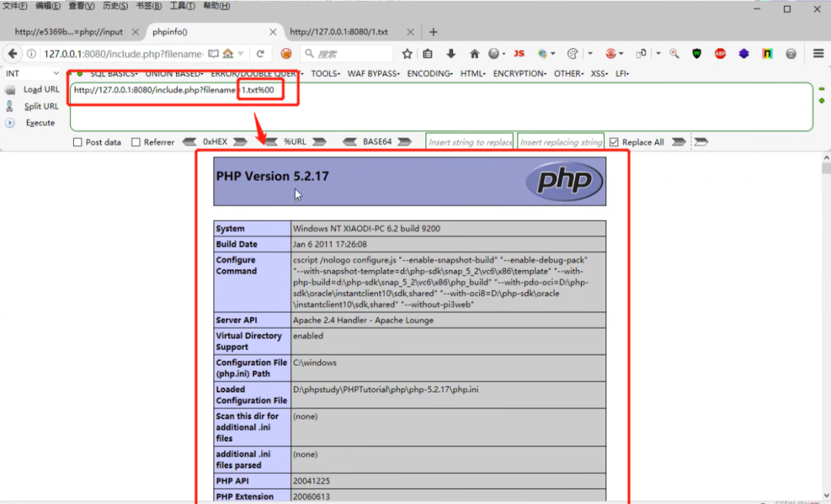The image size is (831, 504).
Task: Click the green shield extension icon
Action: tap(696, 54)
